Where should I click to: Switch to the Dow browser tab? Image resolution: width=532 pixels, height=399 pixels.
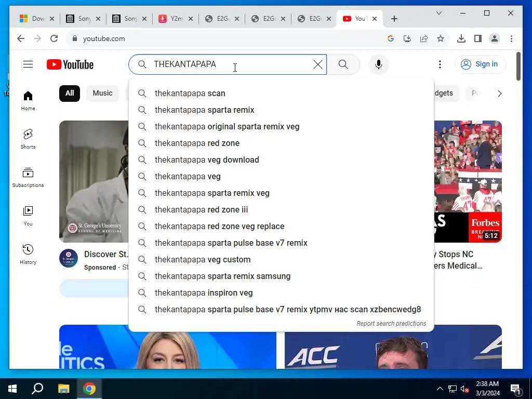37,19
